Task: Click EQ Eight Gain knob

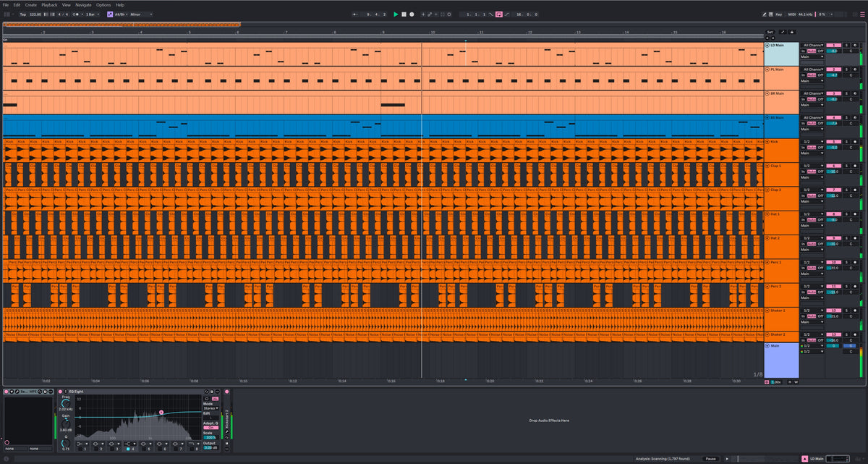Action: point(66,423)
